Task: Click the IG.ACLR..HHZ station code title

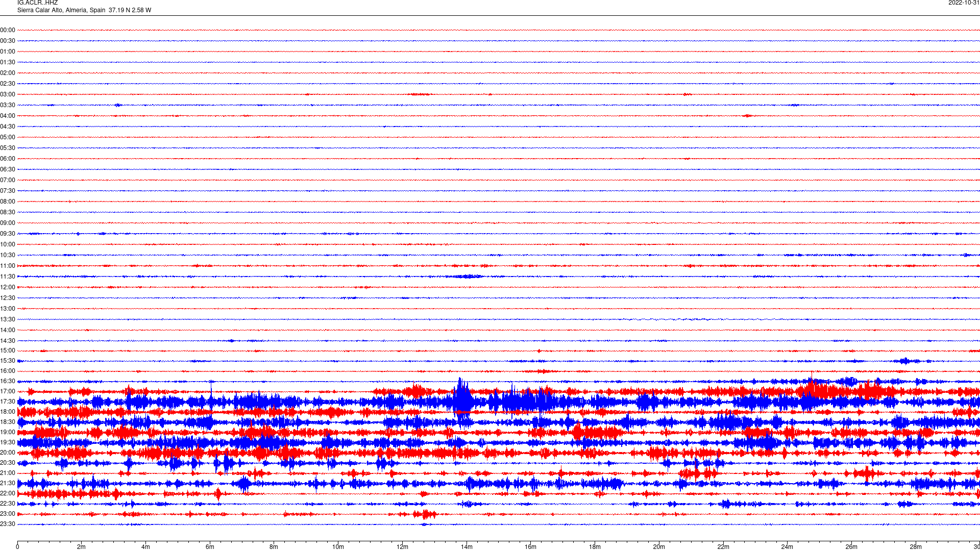Action: tap(37, 3)
